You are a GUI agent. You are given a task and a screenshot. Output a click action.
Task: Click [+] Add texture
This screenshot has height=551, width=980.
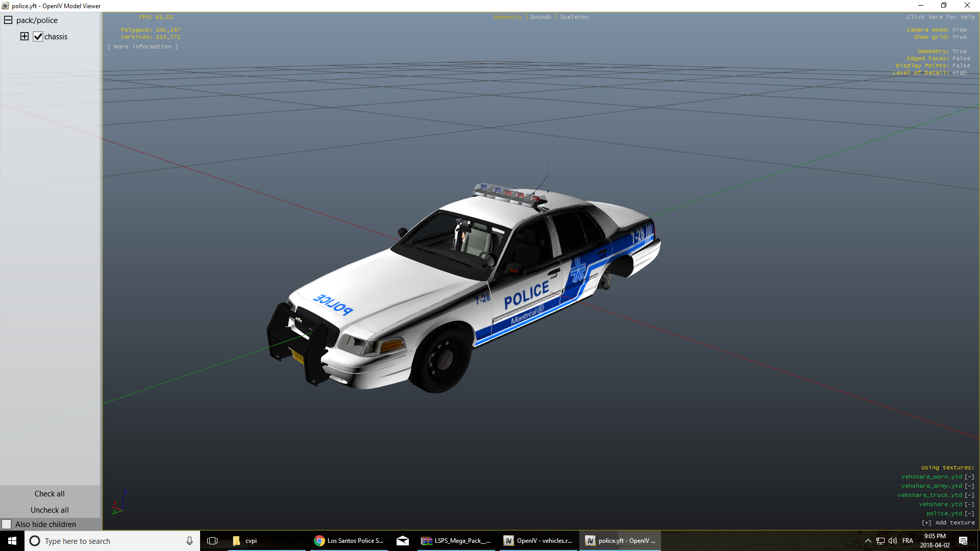point(948,522)
